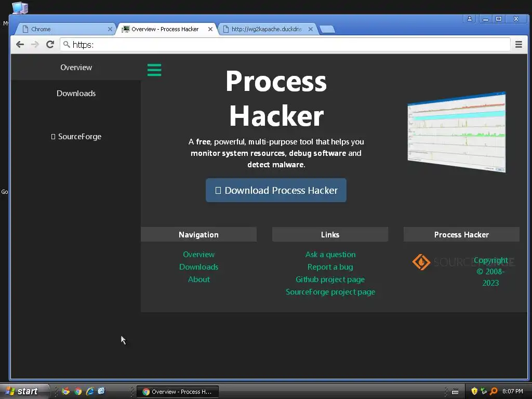Open the Report a bug link

tap(330, 267)
